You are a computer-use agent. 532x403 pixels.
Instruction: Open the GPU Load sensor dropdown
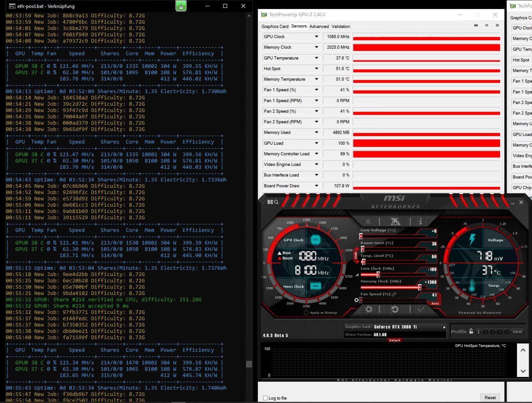(x=316, y=143)
